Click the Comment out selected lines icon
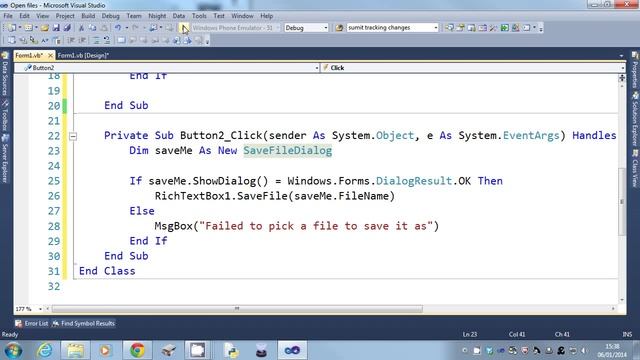640x360 pixels. [96, 40]
